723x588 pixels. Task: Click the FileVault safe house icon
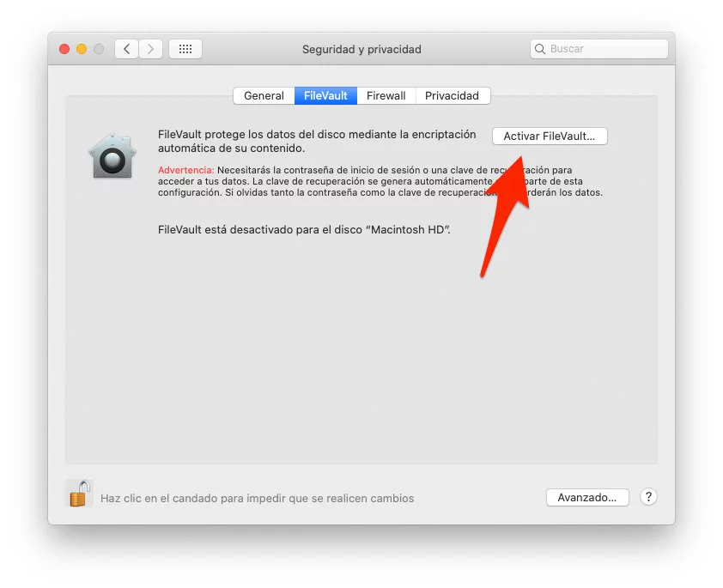click(x=112, y=156)
